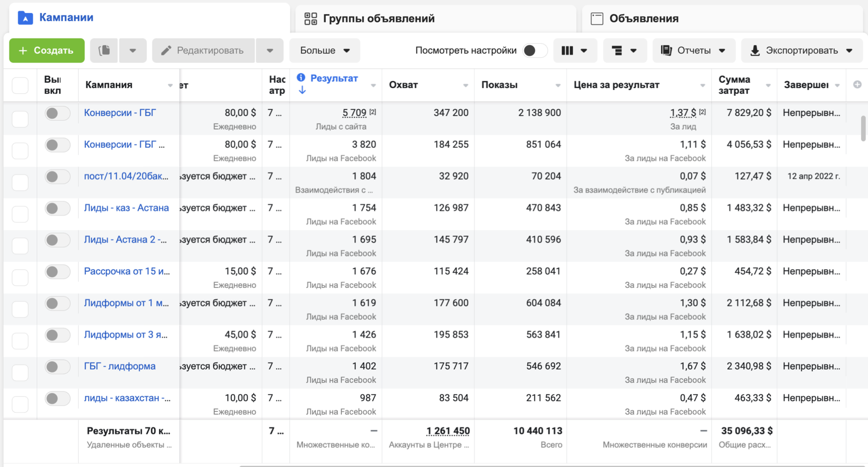Click the plus icon to add column
This screenshot has width=868, height=467.
pos(857,84)
